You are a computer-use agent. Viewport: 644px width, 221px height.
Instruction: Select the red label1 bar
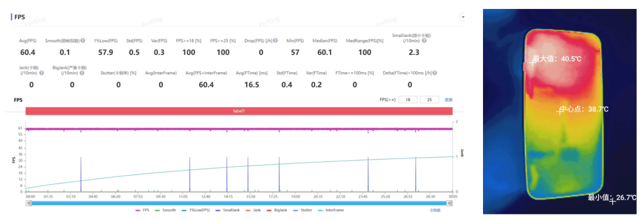(239, 111)
